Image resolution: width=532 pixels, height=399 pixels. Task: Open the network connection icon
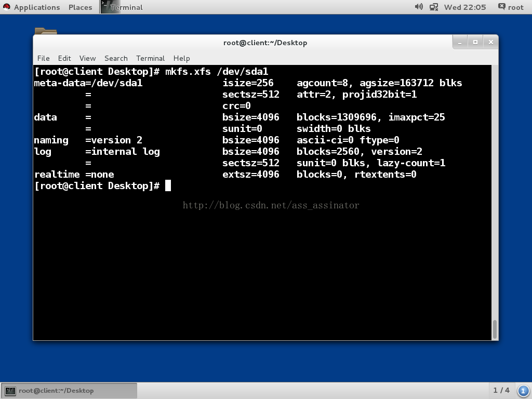pos(434,7)
